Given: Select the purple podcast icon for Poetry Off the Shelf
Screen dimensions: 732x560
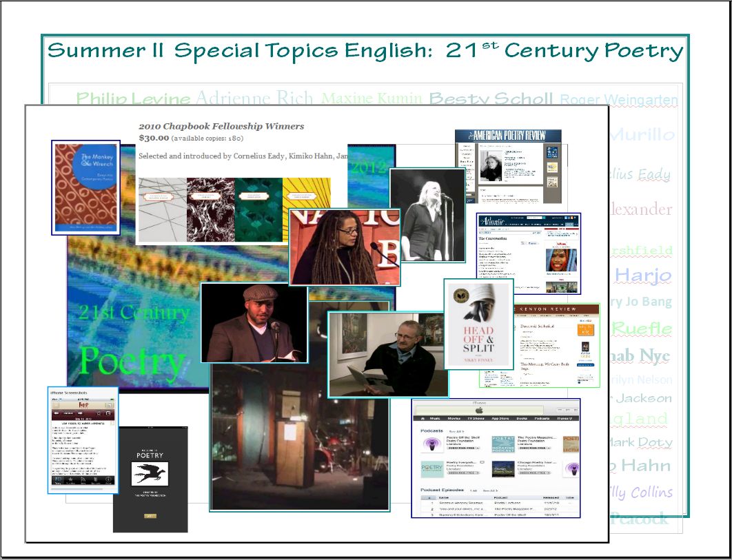Looking at the screenshot, I should pyautogui.click(x=431, y=444).
